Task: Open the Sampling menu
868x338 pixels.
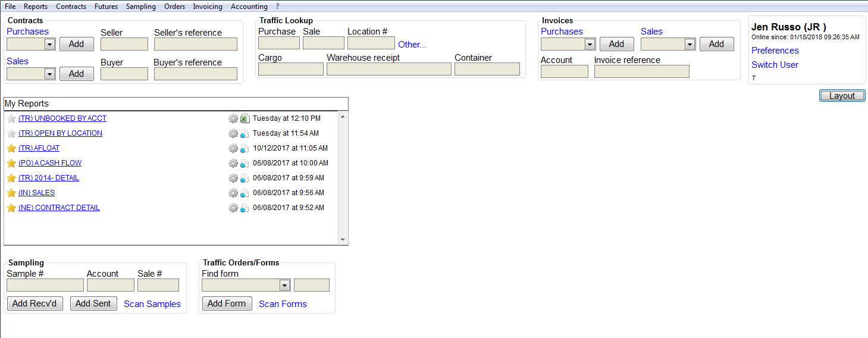Action: coord(141,7)
